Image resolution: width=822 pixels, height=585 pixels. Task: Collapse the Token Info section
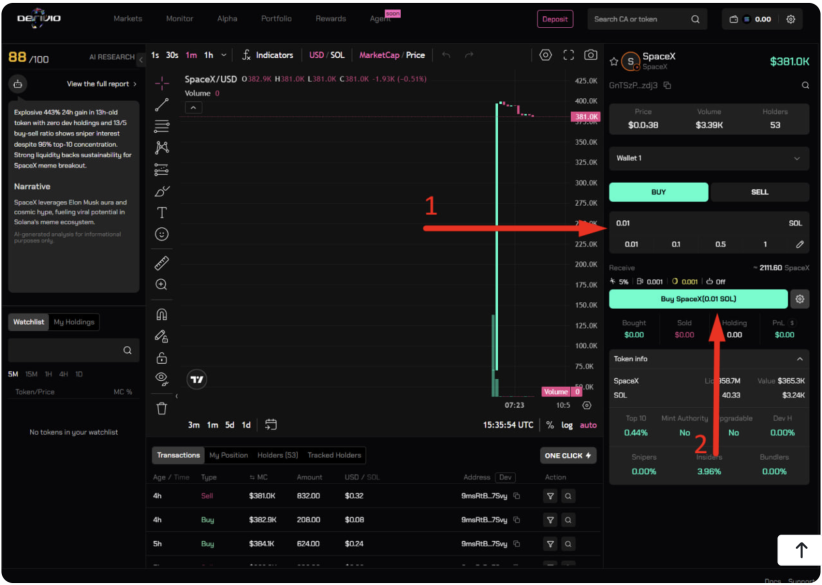pyautogui.click(x=799, y=359)
